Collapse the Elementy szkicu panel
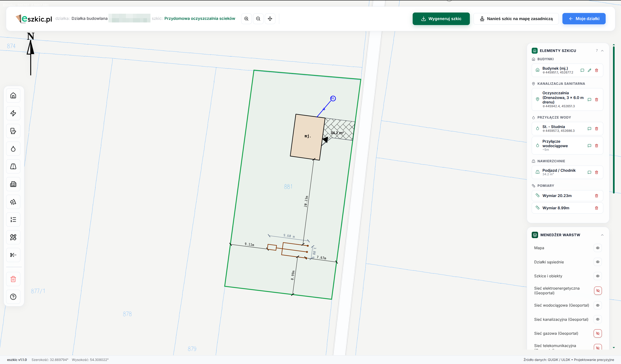The image size is (621, 364). [x=602, y=51]
